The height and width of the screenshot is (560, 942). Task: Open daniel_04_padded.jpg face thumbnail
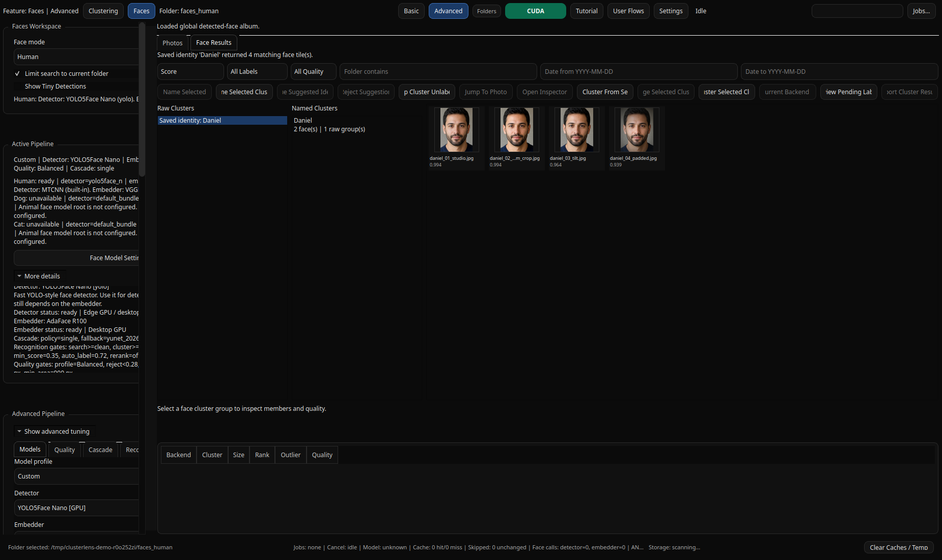coord(636,137)
